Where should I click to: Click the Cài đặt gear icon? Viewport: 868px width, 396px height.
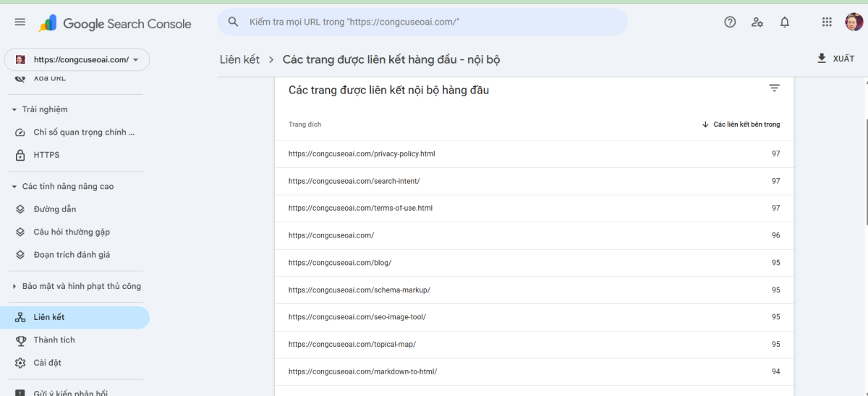(x=20, y=363)
